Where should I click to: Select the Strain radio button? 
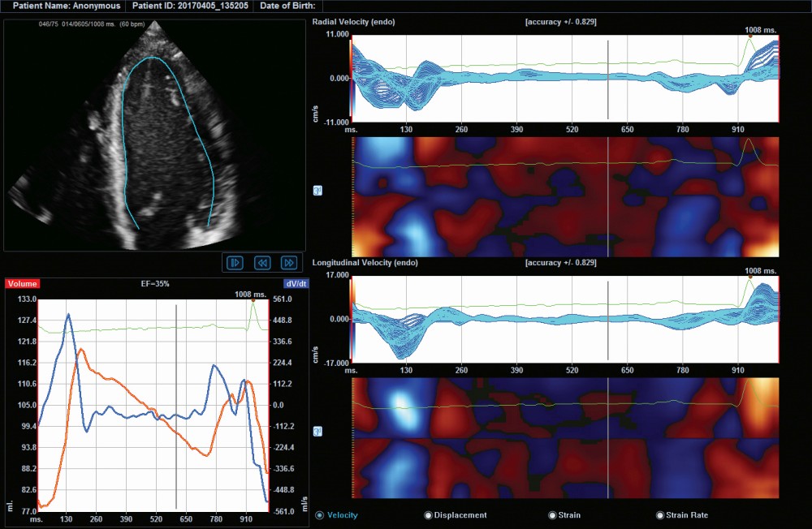pos(552,515)
